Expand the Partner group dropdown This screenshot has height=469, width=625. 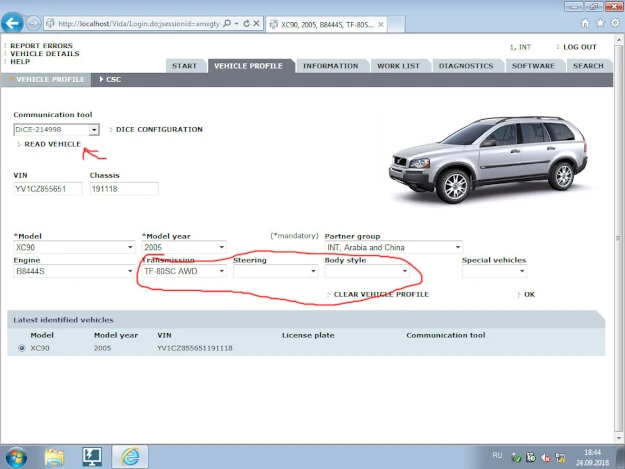click(457, 247)
